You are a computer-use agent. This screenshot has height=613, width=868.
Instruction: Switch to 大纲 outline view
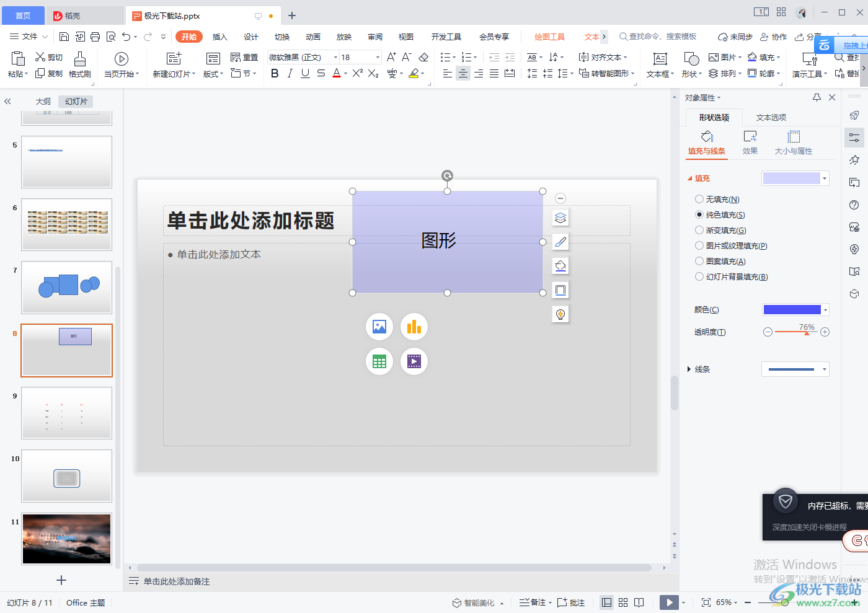coord(43,101)
